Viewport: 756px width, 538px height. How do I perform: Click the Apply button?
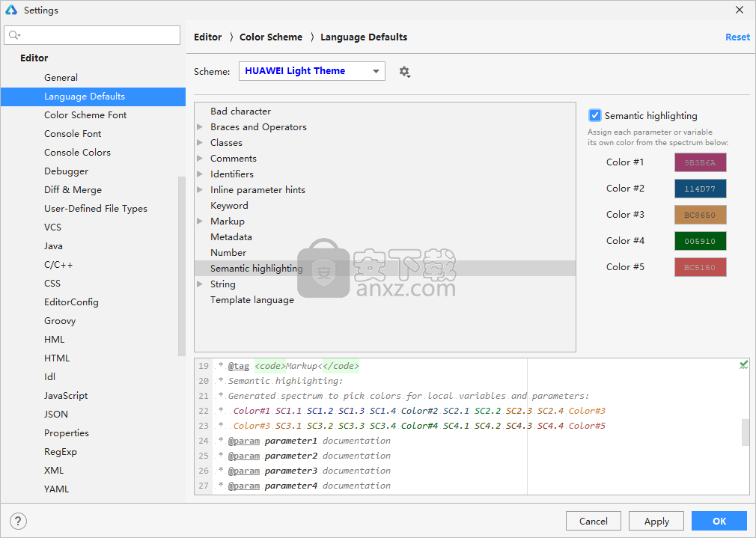coord(656,521)
